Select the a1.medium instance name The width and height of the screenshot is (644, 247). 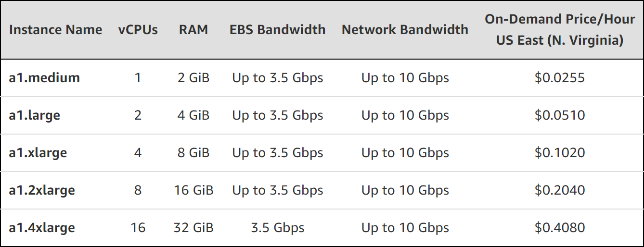tap(44, 78)
